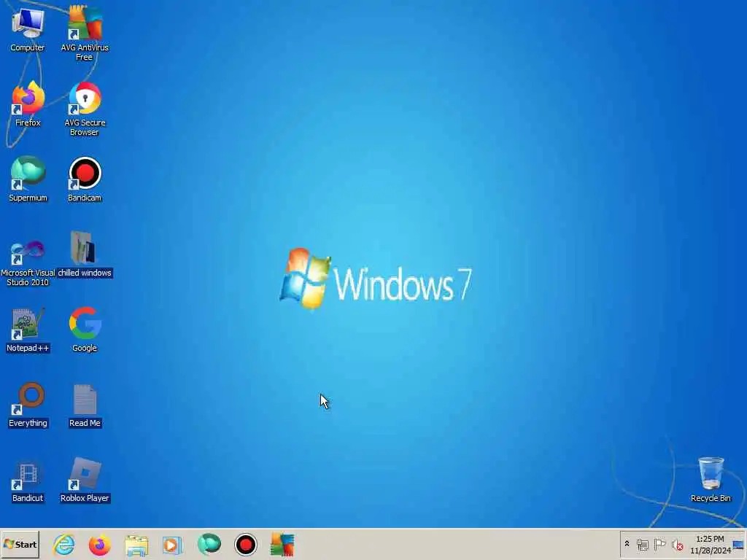Launch Internet Explorer from the taskbar
Viewport: 747px width, 560px height.
pos(64,545)
